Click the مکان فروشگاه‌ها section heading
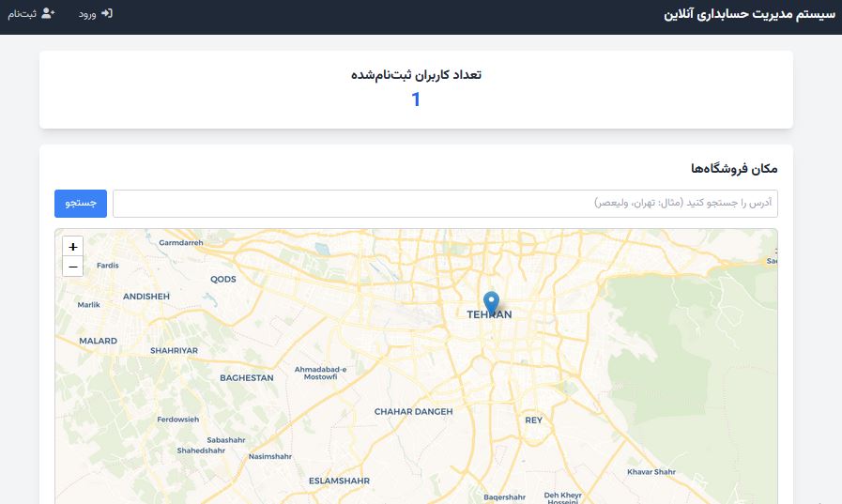 tap(734, 169)
